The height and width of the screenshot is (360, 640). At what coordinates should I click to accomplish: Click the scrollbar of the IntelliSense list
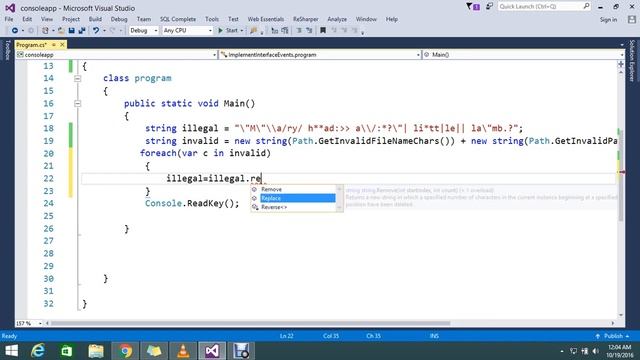coord(340,198)
